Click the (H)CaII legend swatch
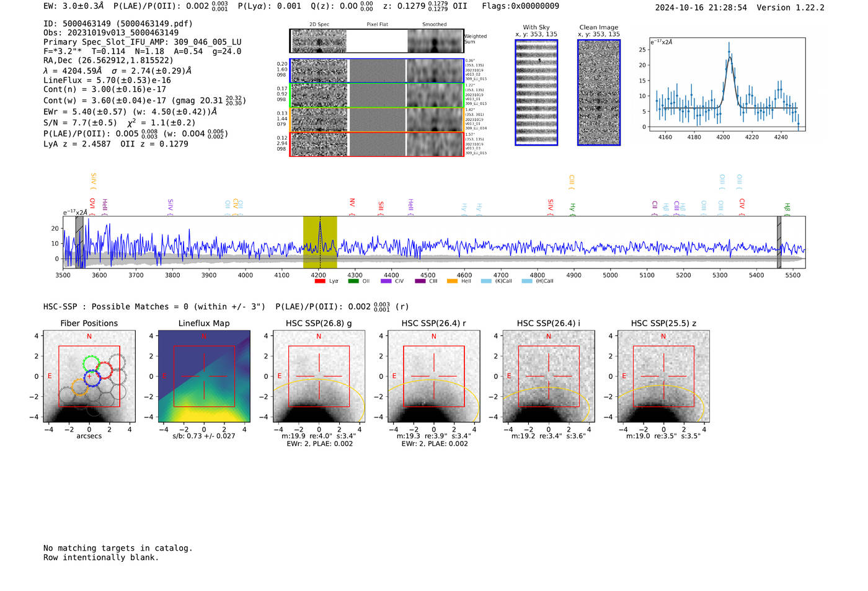868x591 pixels. (x=527, y=281)
